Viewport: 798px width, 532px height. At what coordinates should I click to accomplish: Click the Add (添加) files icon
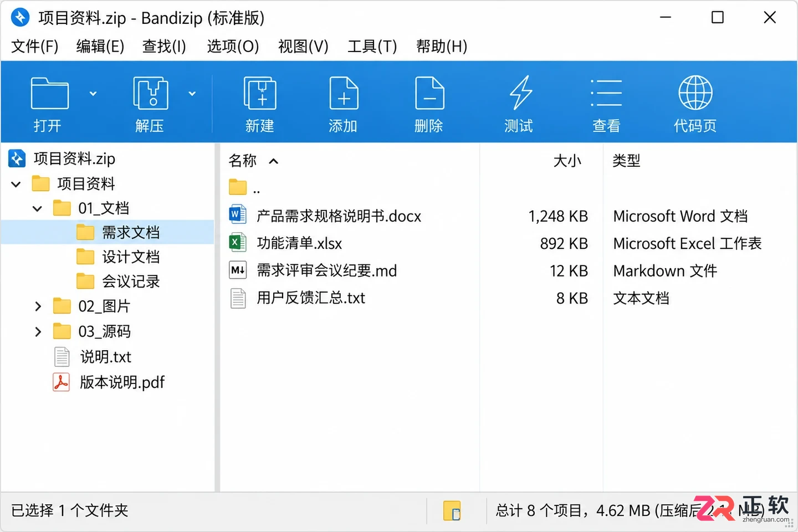pyautogui.click(x=344, y=93)
